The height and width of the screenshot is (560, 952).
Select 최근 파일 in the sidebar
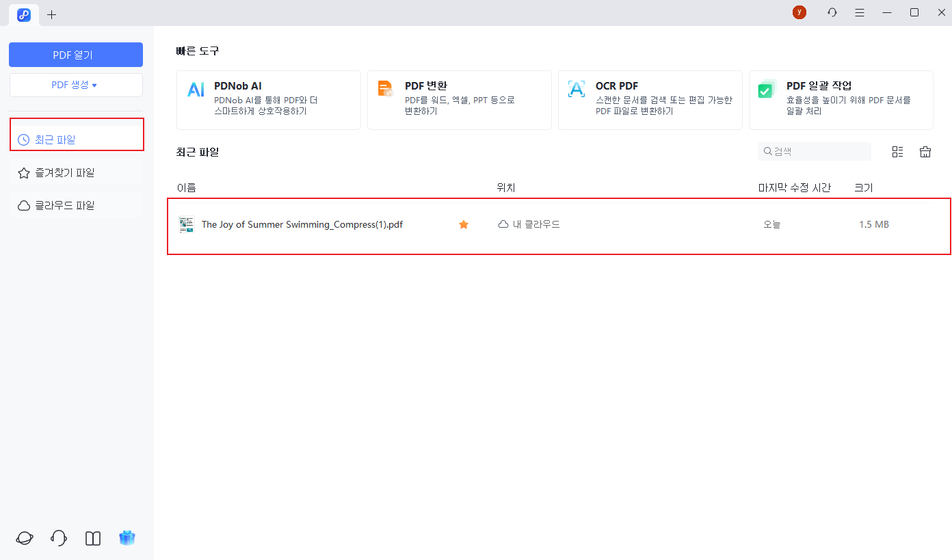pyautogui.click(x=75, y=139)
